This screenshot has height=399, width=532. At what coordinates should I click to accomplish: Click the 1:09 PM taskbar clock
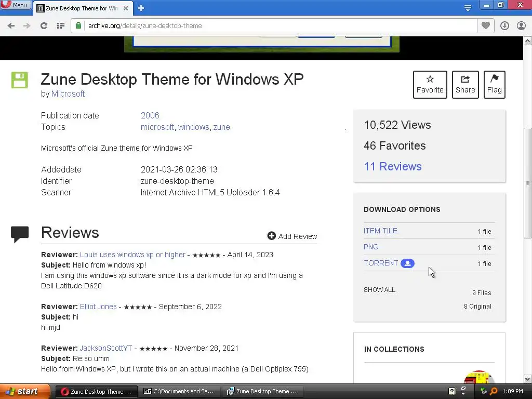click(x=513, y=391)
